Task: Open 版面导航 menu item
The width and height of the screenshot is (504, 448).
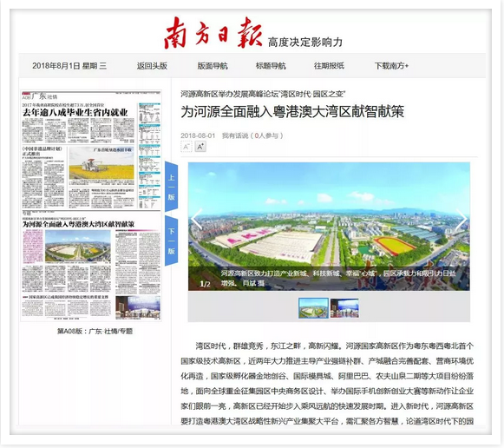Action: pyautogui.click(x=213, y=66)
